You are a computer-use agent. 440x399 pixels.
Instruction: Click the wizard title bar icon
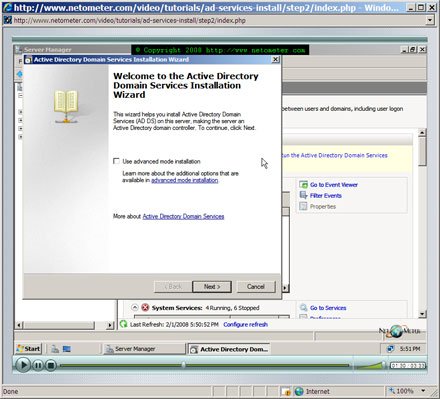pos(28,60)
